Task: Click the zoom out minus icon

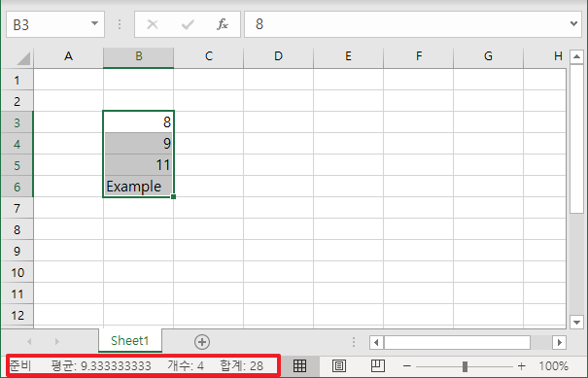Action: [407, 366]
